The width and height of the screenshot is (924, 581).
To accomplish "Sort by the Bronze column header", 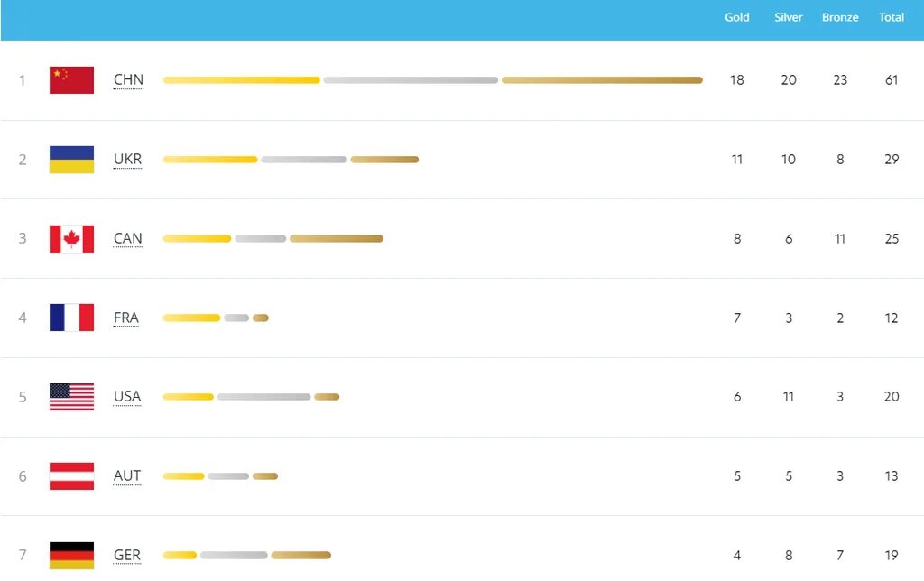I will (840, 18).
